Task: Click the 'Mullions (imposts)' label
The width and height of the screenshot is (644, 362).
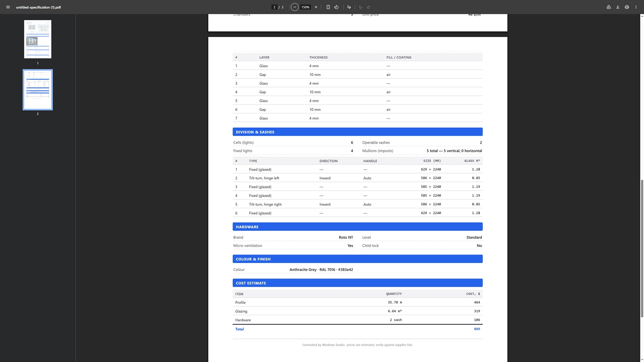Action: 378,151
